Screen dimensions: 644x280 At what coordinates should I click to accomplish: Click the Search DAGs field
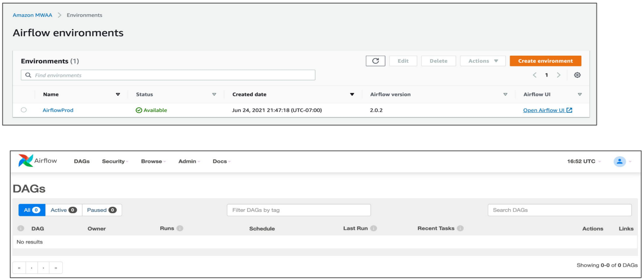tap(559, 210)
